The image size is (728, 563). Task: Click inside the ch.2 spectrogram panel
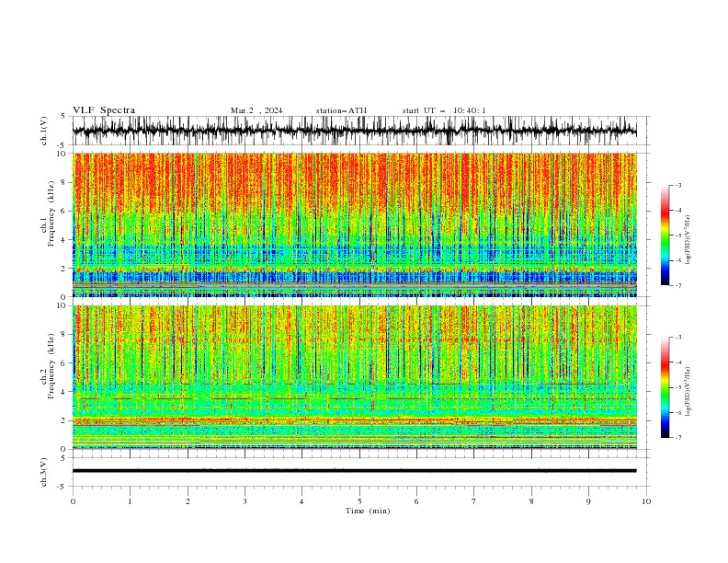354,377
